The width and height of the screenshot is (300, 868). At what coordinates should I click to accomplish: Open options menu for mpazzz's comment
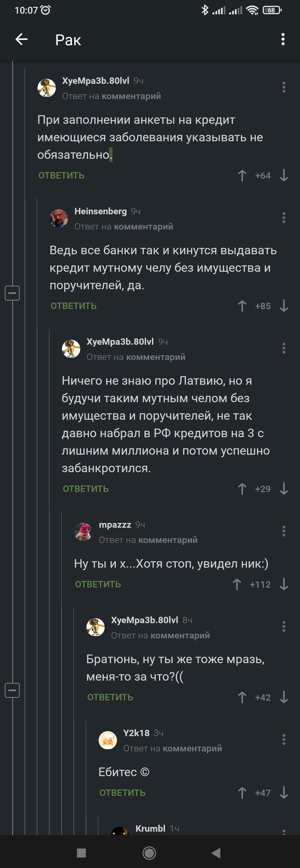(284, 531)
